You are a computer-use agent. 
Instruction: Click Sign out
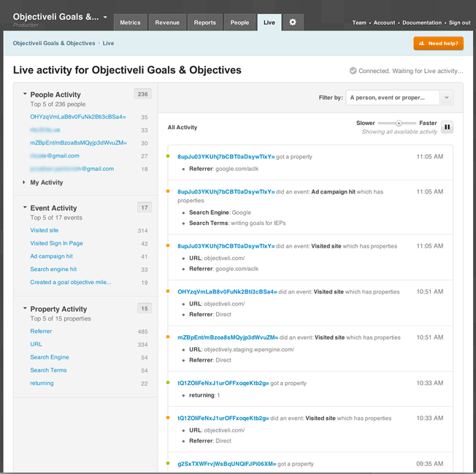click(460, 23)
